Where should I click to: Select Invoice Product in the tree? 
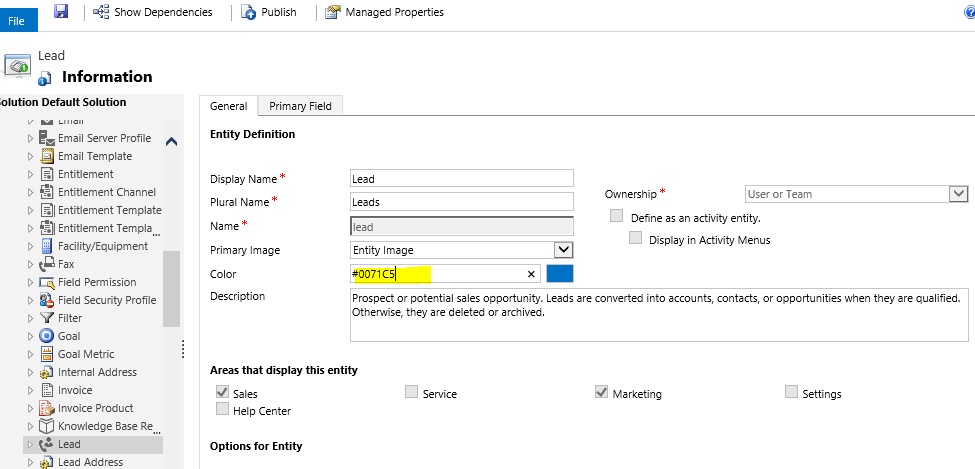click(x=96, y=408)
